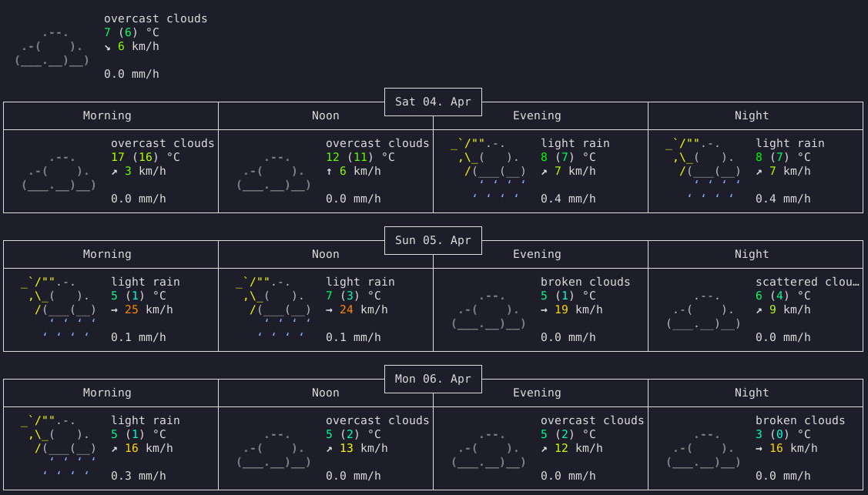868x495 pixels.
Task: Click Saturday morning 17 (16) °C temperature
Action: [146, 157]
